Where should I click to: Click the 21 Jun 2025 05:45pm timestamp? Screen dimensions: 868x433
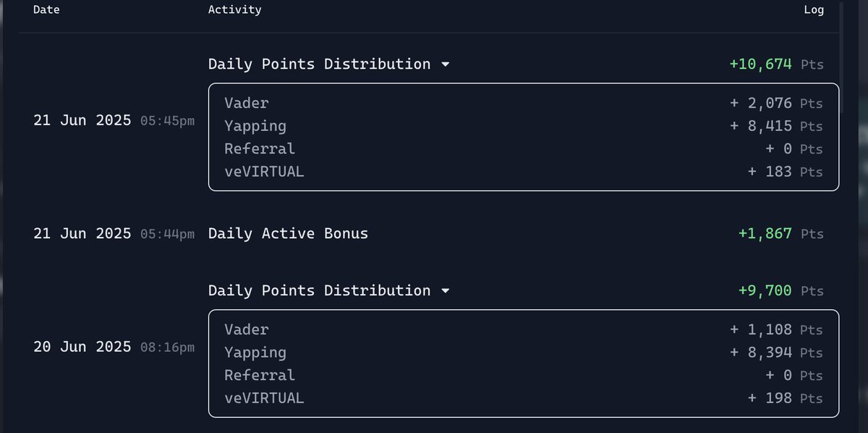tap(114, 121)
